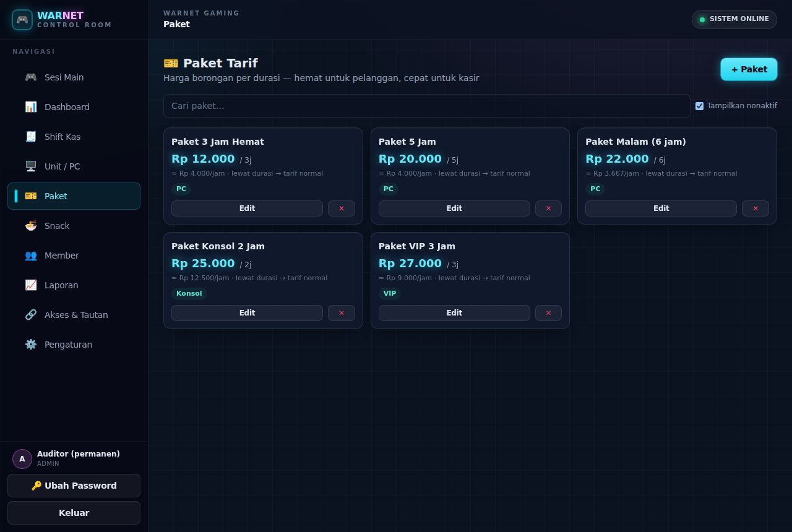The image size is (792, 532).
Task: Edit the Paket 5 Jam package
Action: (x=454, y=208)
